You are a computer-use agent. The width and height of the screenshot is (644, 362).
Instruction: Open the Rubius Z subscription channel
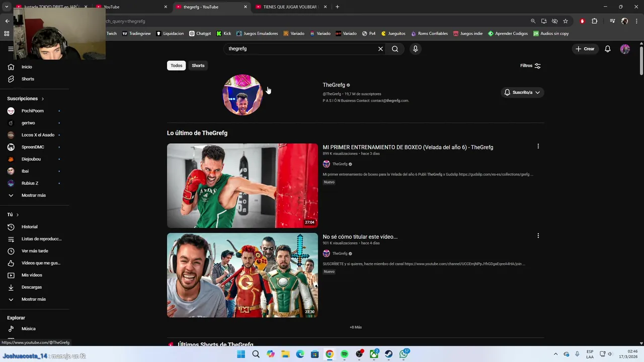pyautogui.click(x=30, y=183)
